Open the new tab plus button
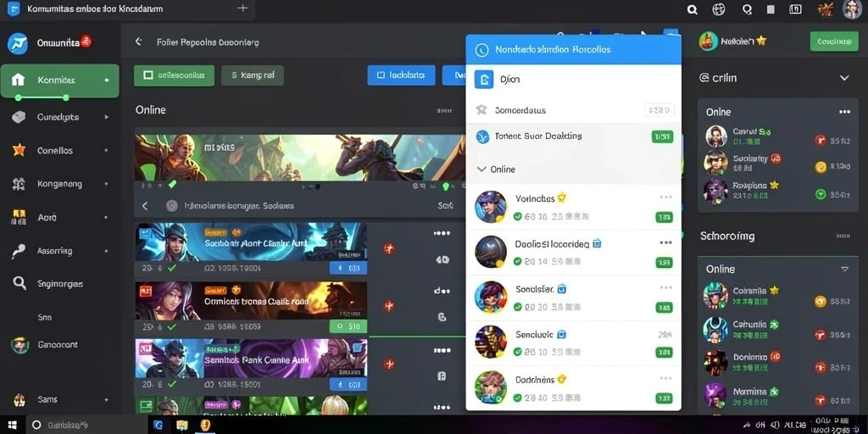The width and height of the screenshot is (868, 434). point(242,8)
